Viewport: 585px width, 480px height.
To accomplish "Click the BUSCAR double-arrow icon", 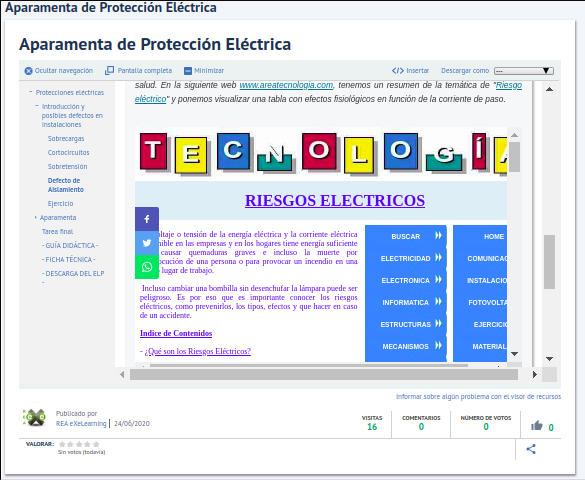I will (x=438, y=235).
